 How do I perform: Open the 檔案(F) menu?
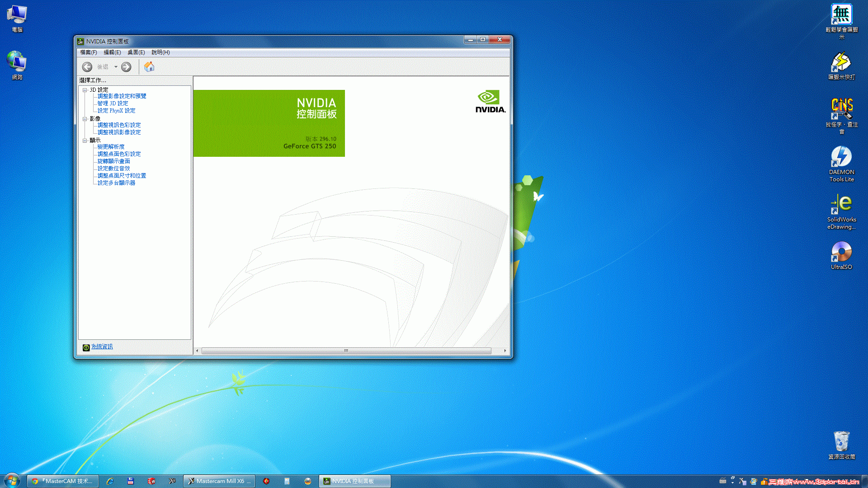tap(89, 52)
